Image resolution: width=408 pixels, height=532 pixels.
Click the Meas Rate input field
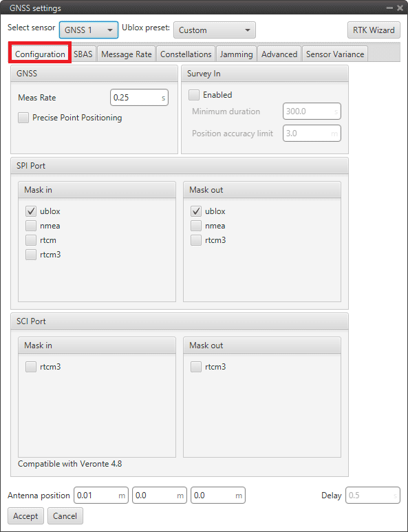pyautogui.click(x=140, y=98)
